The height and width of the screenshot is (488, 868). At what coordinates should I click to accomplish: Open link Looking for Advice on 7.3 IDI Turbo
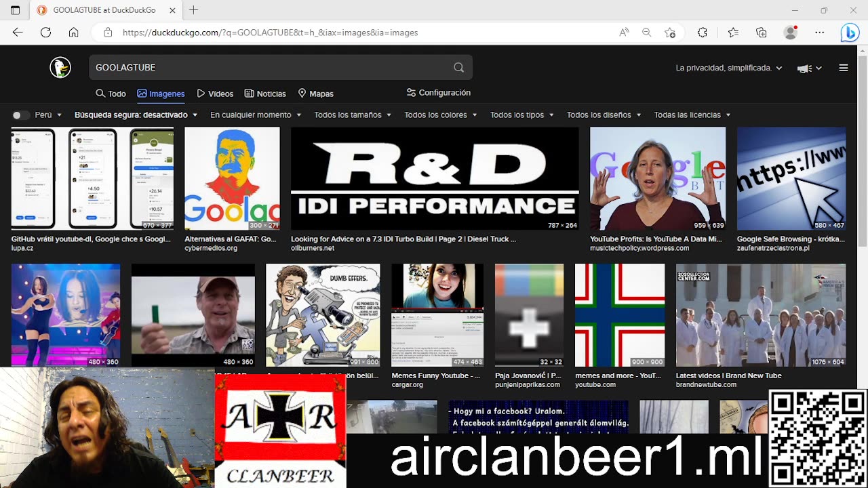(403, 239)
